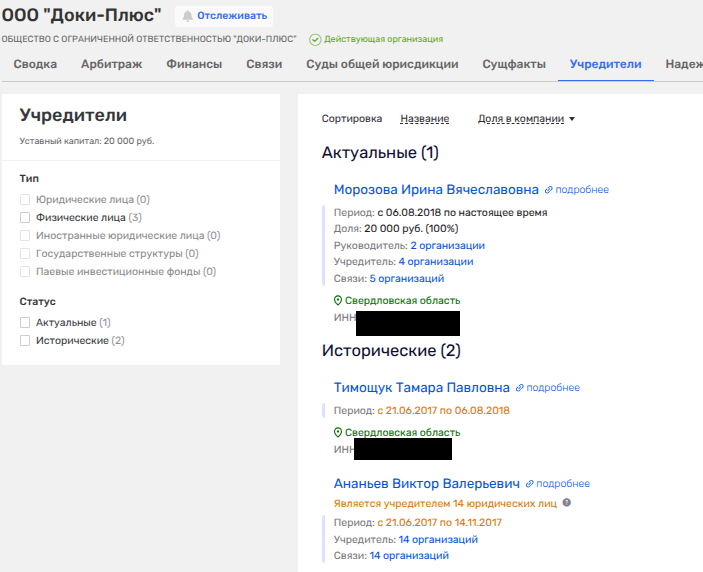Sort founders by Название
This screenshot has height=572, width=703.
pos(424,119)
